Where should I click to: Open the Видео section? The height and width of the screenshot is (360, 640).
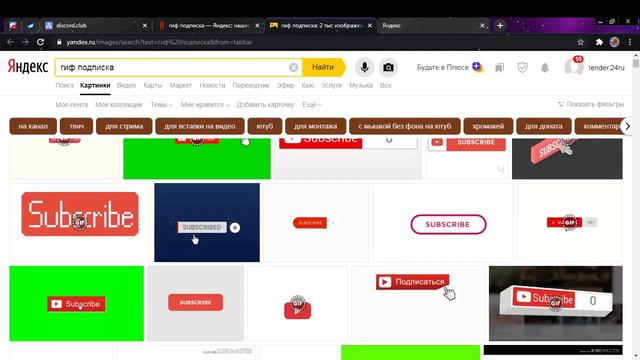pyautogui.click(x=126, y=85)
